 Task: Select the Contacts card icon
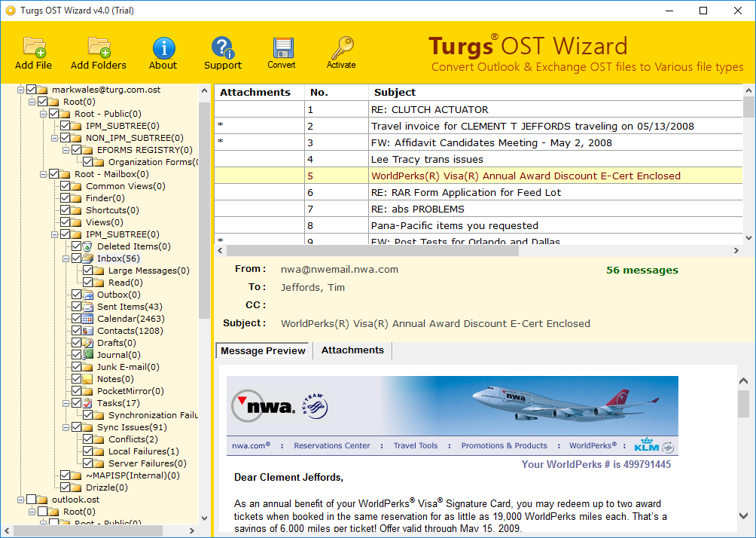tap(88, 331)
